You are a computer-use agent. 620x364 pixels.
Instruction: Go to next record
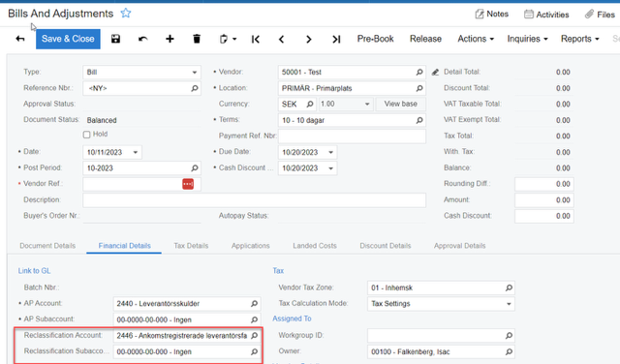click(308, 39)
